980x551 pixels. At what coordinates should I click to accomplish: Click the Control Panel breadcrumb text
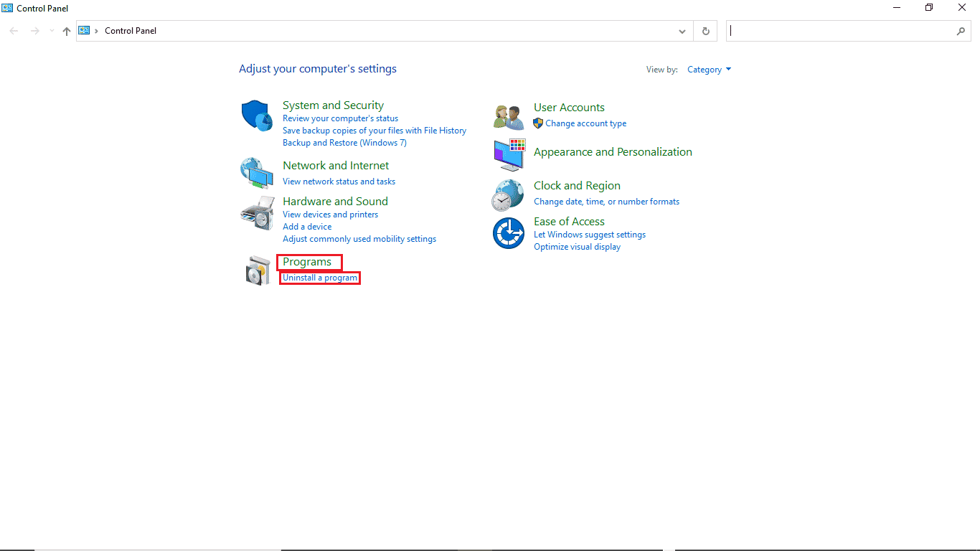(x=131, y=31)
